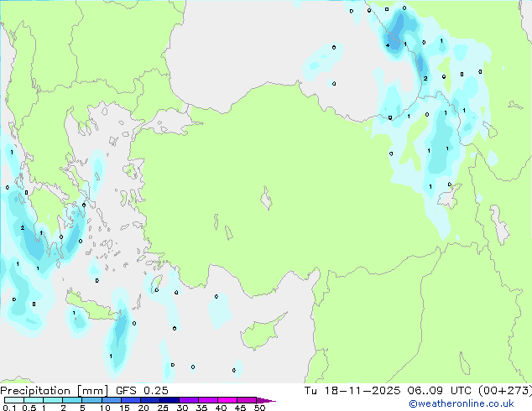Click the "30" legend scale label
532x411 pixels.
point(182,408)
